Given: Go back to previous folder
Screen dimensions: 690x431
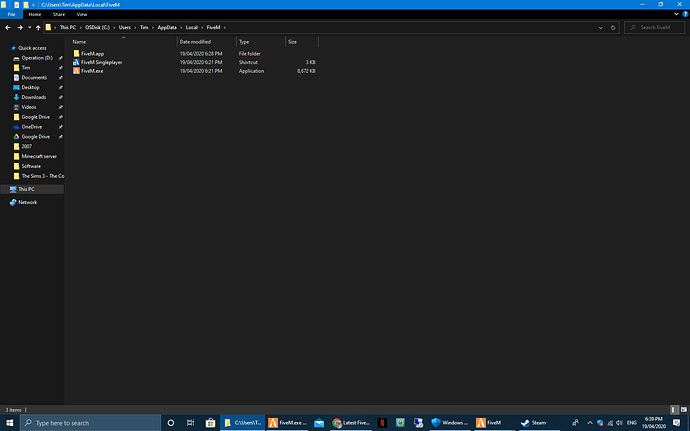Looking at the screenshot, I should click(8, 27).
